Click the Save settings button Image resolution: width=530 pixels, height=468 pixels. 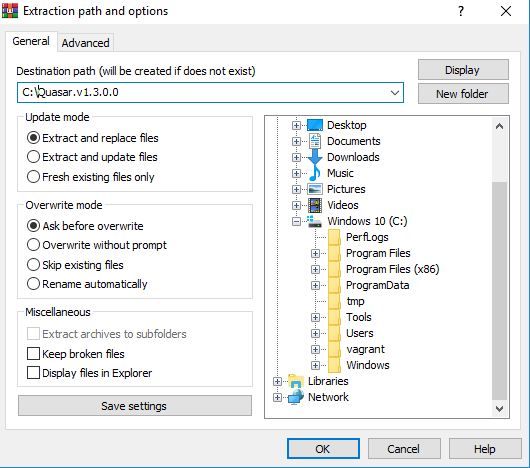point(135,406)
